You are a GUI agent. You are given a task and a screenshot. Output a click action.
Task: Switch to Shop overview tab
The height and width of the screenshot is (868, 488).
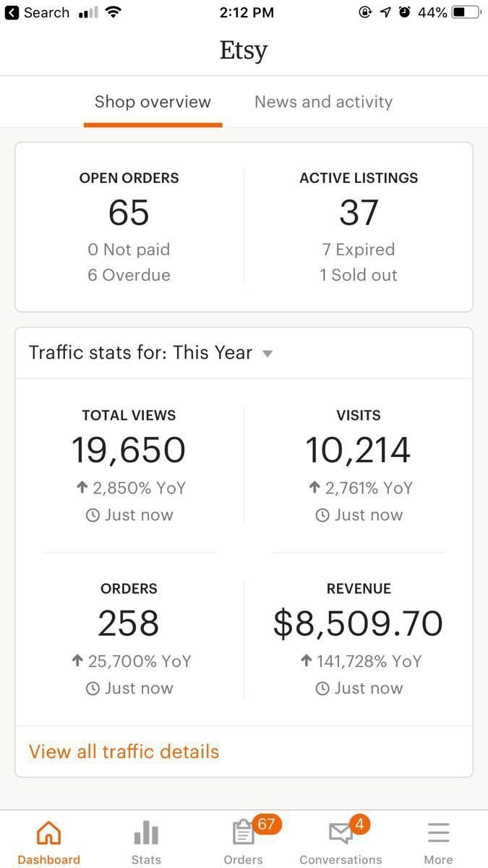click(153, 102)
